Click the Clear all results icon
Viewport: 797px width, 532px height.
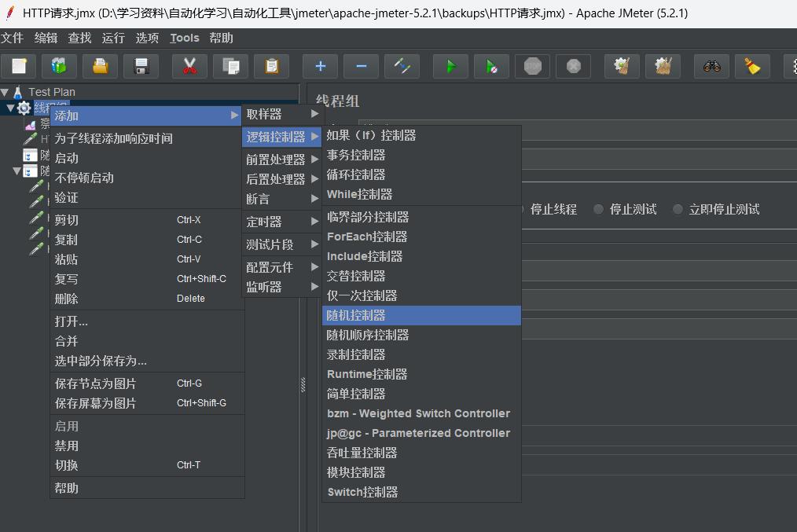click(x=663, y=66)
